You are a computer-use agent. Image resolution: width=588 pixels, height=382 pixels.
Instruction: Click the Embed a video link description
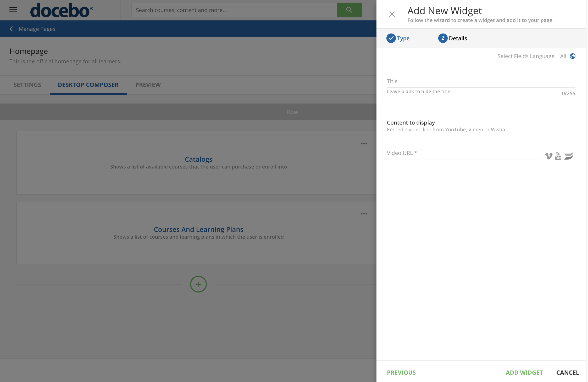(446, 130)
